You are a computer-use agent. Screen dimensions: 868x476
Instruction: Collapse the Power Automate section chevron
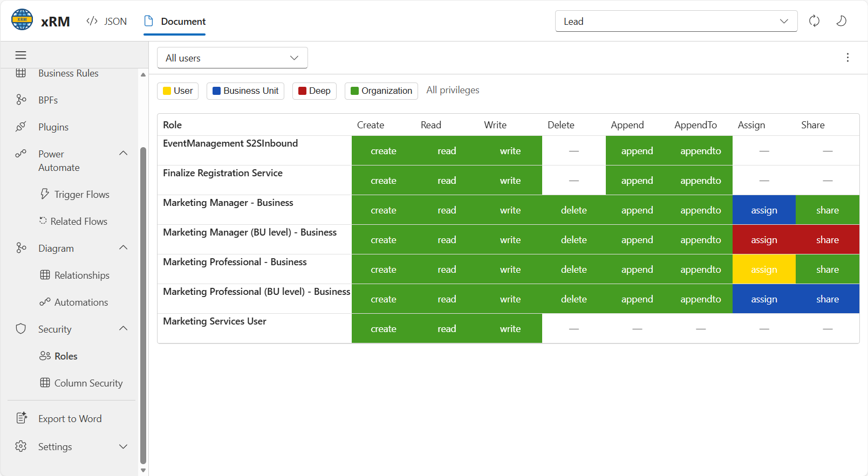coord(123,153)
